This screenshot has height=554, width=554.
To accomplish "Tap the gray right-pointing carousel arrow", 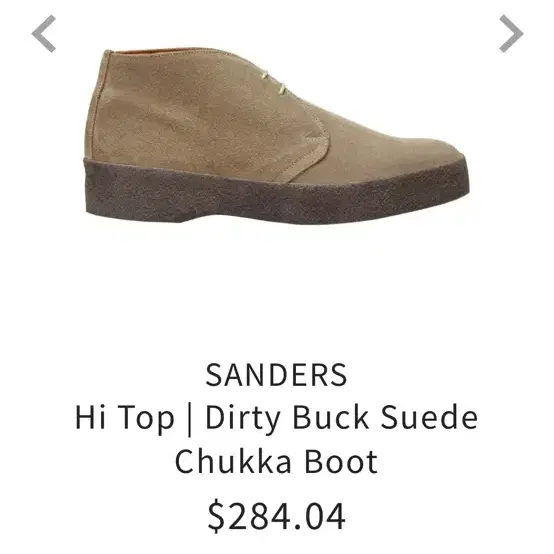I will pos(511,34).
